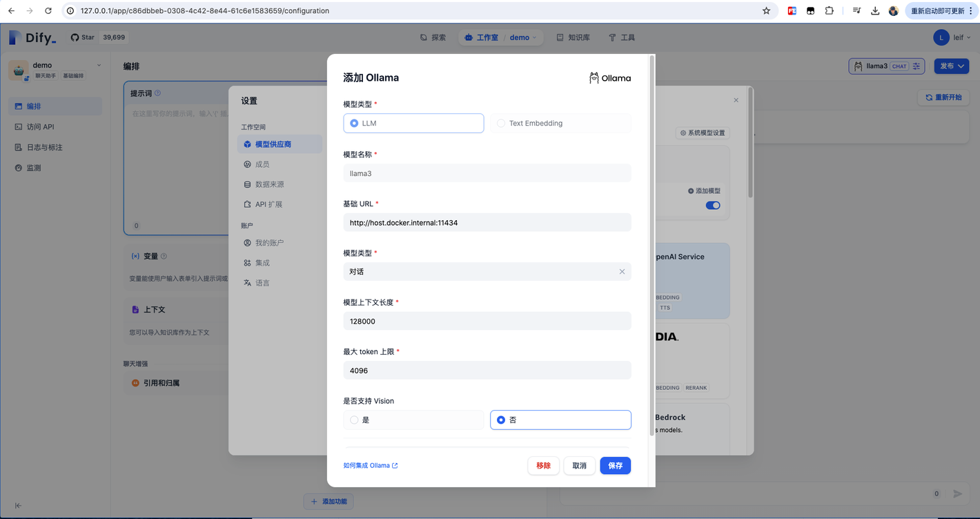Click the Ollama dialog scrollbar
This screenshot has width=980, height=519.
click(x=652, y=246)
